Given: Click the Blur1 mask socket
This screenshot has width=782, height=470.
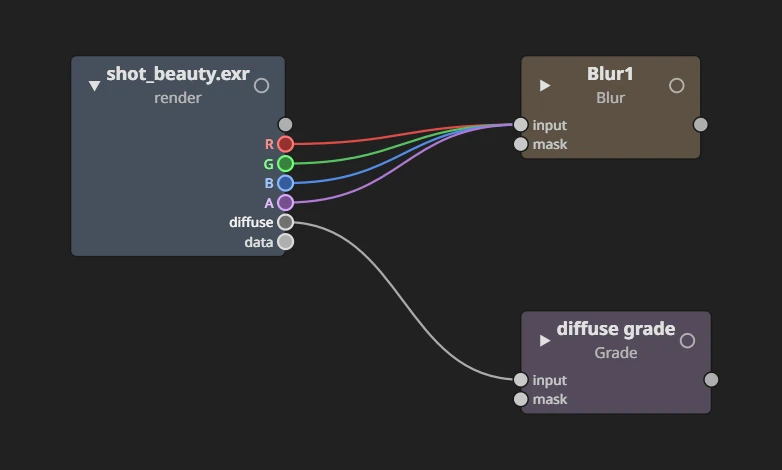Looking at the screenshot, I should [x=521, y=144].
